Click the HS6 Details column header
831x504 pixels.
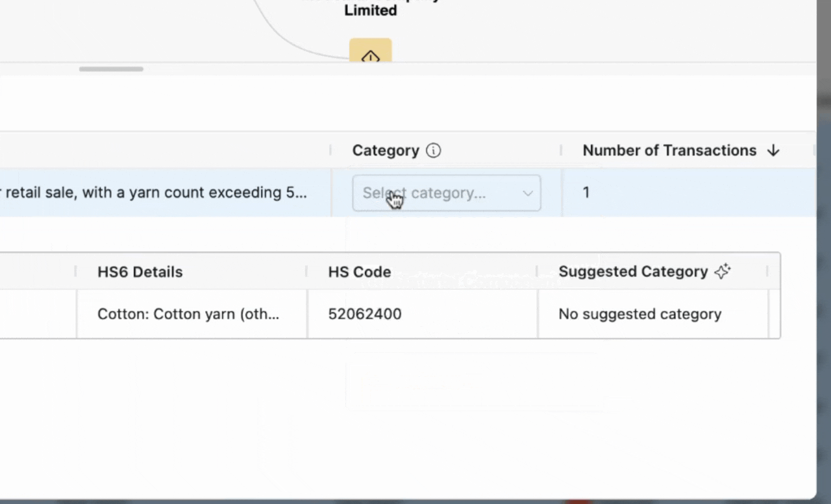[140, 272]
